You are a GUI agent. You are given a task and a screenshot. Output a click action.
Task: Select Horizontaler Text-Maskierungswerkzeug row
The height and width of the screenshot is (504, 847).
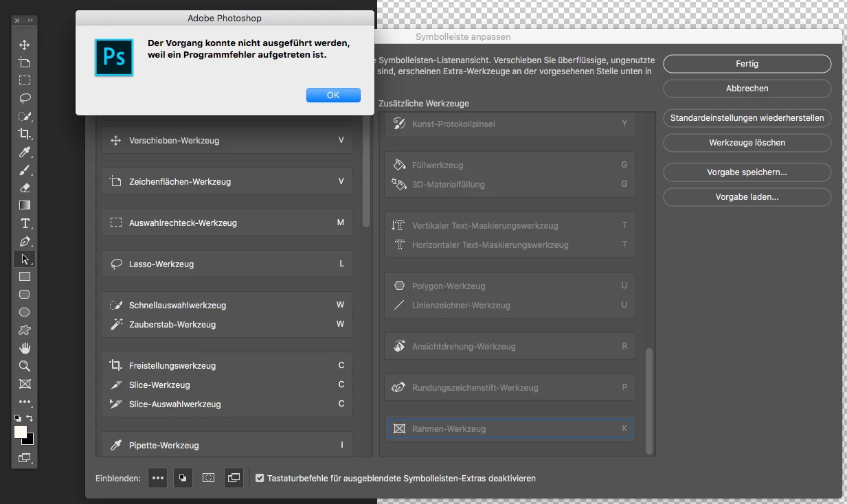click(x=510, y=244)
